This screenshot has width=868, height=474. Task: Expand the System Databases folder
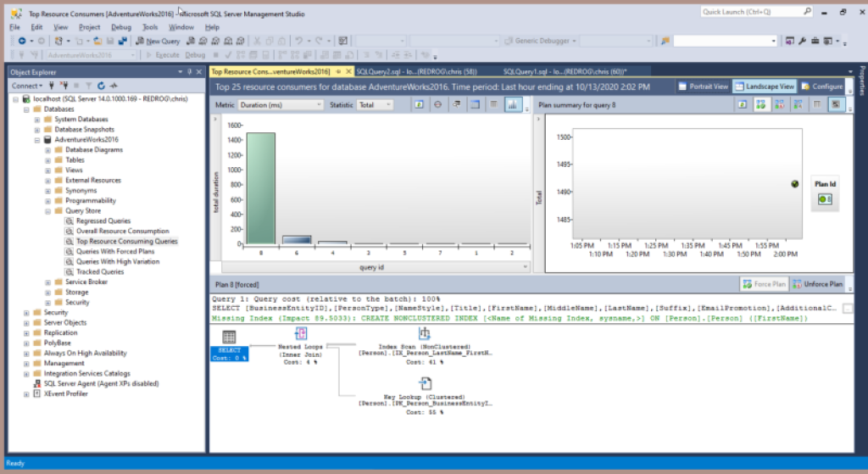(37, 120)
